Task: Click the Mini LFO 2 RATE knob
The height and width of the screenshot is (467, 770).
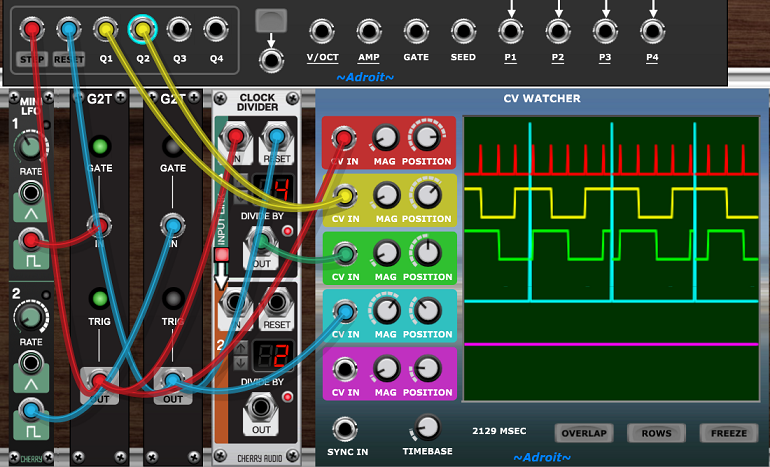Action: [30, 317]
